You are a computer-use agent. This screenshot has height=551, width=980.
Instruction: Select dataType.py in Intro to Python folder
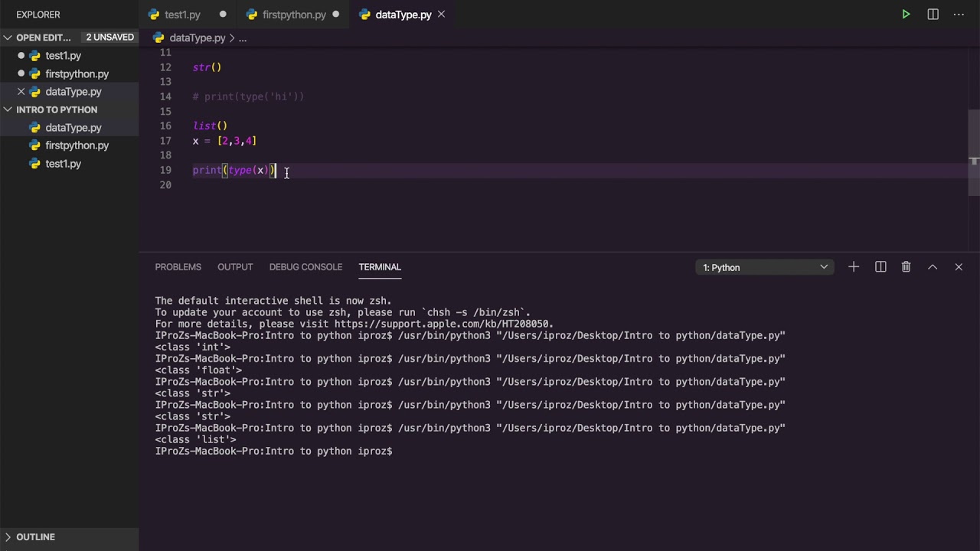coord(73,128)
